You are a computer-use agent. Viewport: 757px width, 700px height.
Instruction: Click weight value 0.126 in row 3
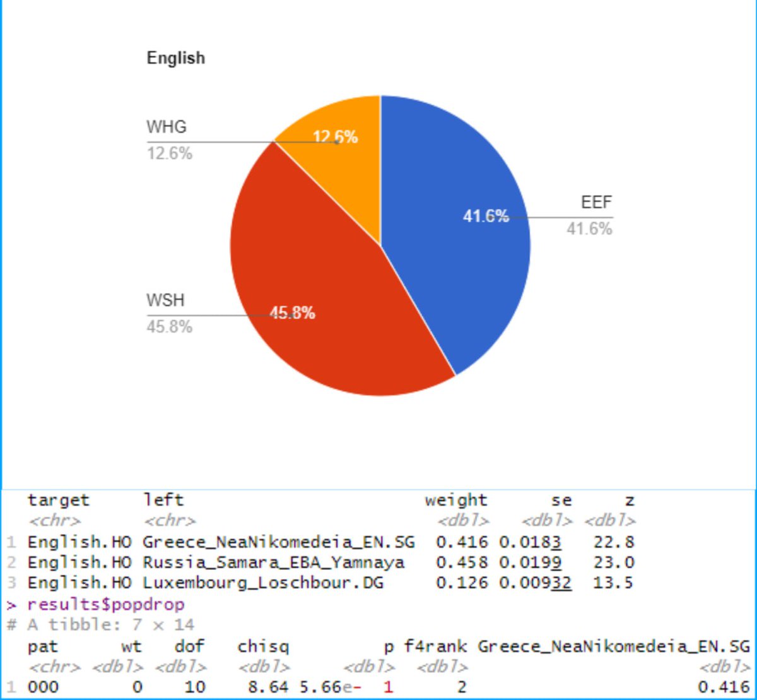click(461, 583)
